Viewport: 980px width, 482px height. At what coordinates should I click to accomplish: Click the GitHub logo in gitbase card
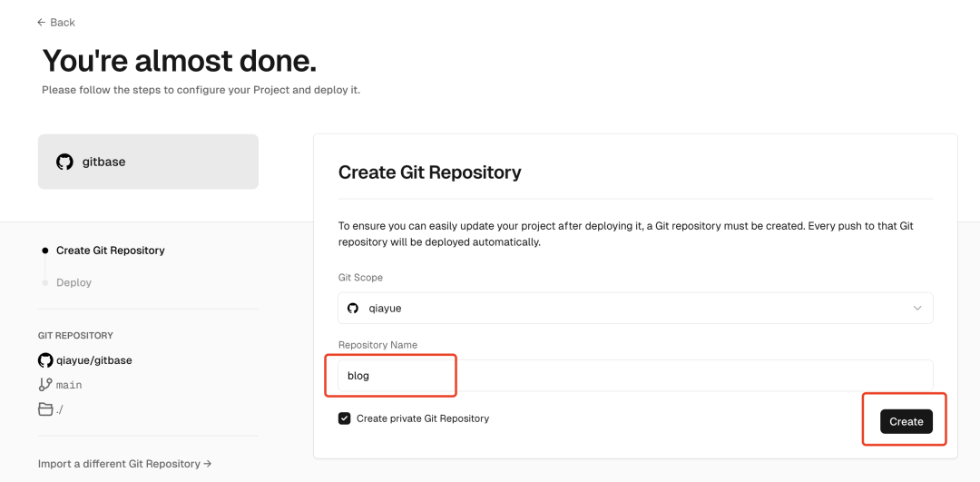click(64, 162)
